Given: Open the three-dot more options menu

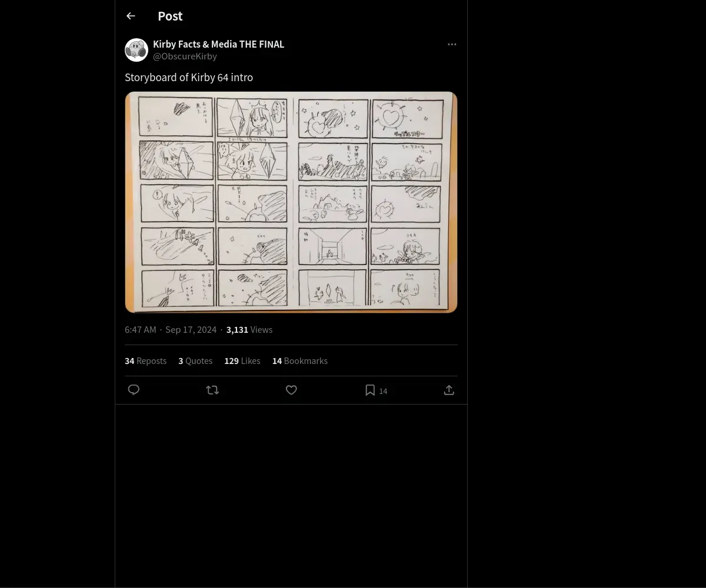Looking at the screenshot, I should [x=452, y=44].
